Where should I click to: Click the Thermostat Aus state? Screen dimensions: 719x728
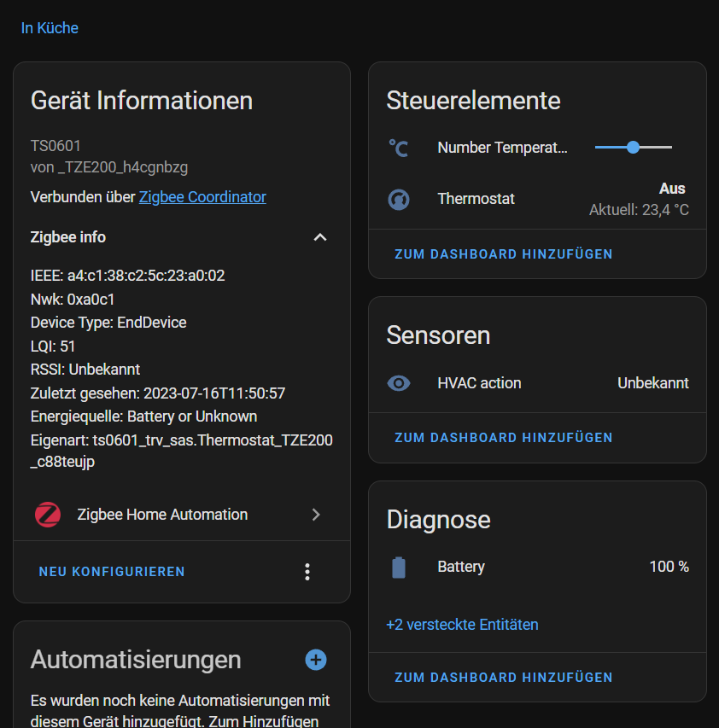coord(672,188)
